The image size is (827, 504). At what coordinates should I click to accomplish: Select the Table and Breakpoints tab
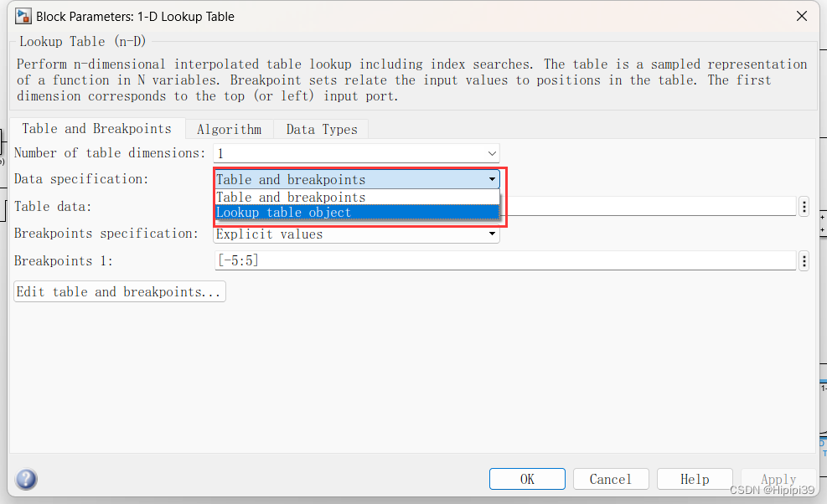(x=96, y=128)
